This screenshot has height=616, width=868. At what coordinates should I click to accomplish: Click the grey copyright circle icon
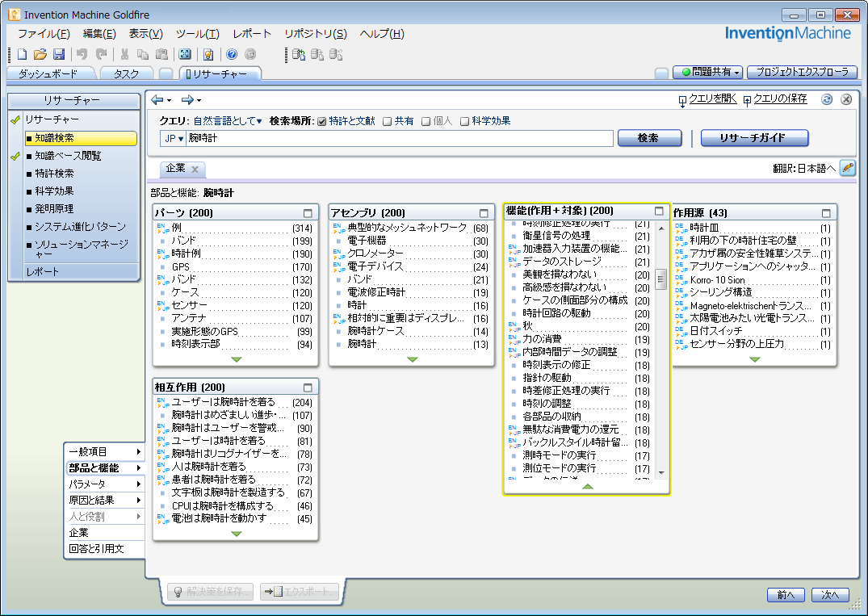(250, 54)
